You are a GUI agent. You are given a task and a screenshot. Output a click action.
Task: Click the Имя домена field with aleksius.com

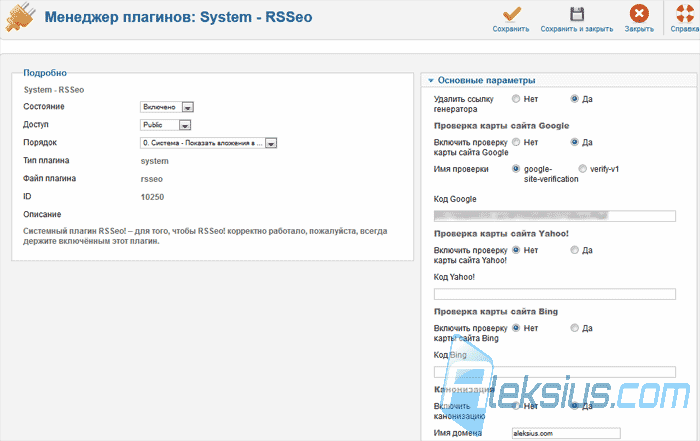[x=566, y=433]
